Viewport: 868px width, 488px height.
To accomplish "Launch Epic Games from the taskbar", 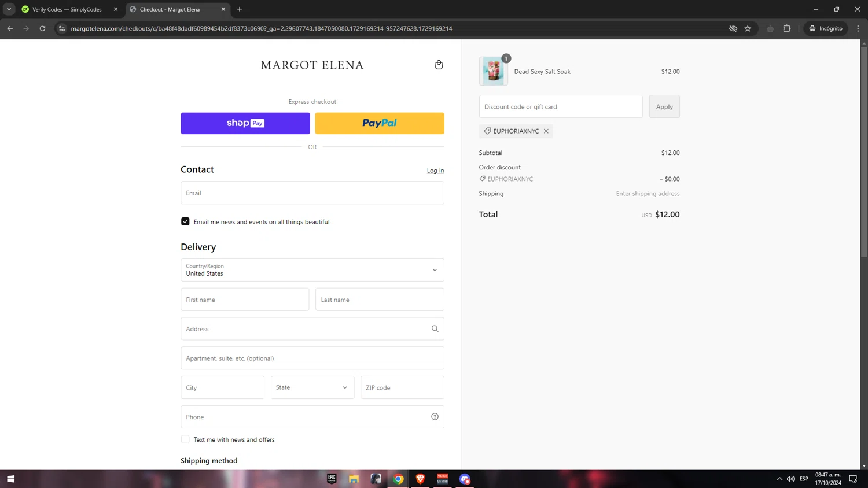I will tap(332, 479).
